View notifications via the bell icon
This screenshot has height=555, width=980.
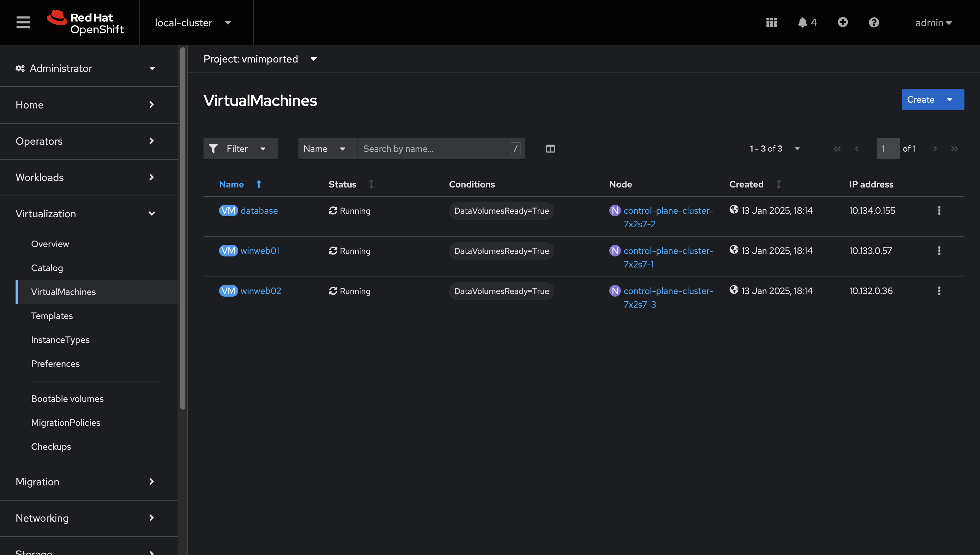803,22
